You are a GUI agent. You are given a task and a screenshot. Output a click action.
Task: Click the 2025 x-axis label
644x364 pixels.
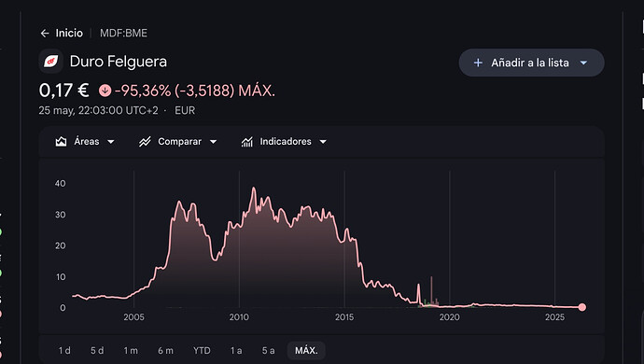tap(555, 317)
